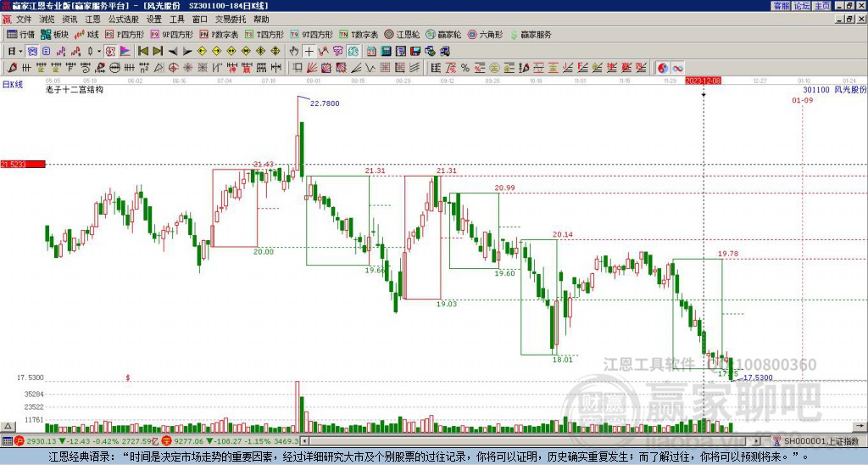Toggle the yin-yang taiji icon
Screen dimensions: 868x465
[663, 68]
